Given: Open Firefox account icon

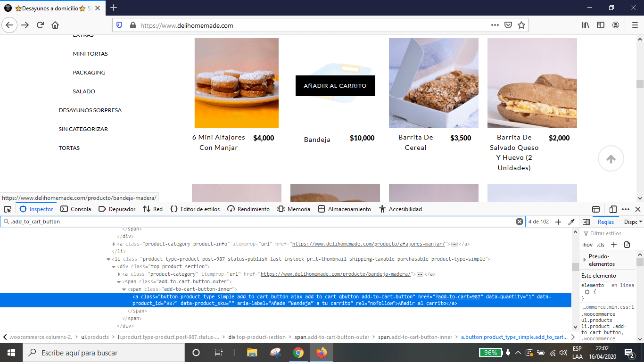Looking at the screenshot, I should pyautogui.click(x=616, y=25).
